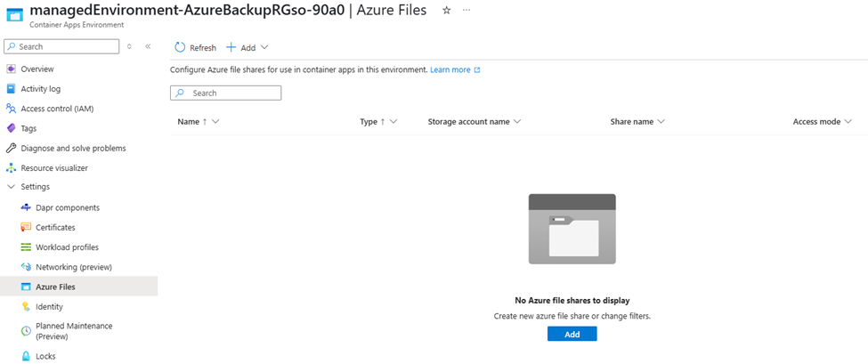The image size is (868, 364).
Task: Click the Dapr components icon
Action: [26, 207]
